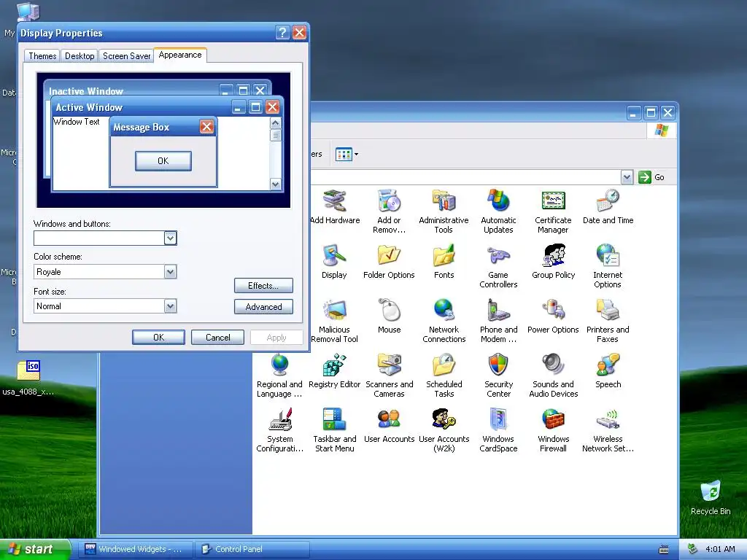Open Security Center icon

coord(498,376)
